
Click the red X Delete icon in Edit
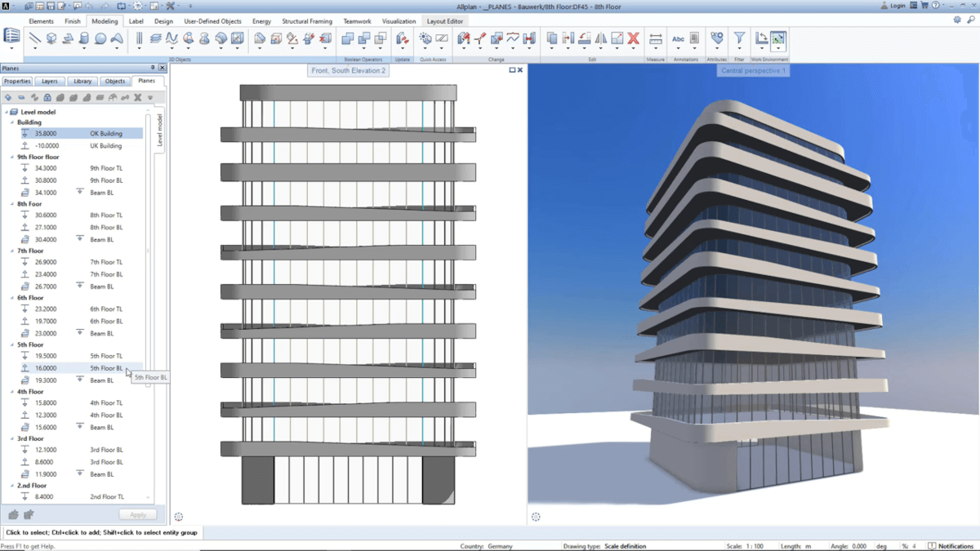(633, 38)
